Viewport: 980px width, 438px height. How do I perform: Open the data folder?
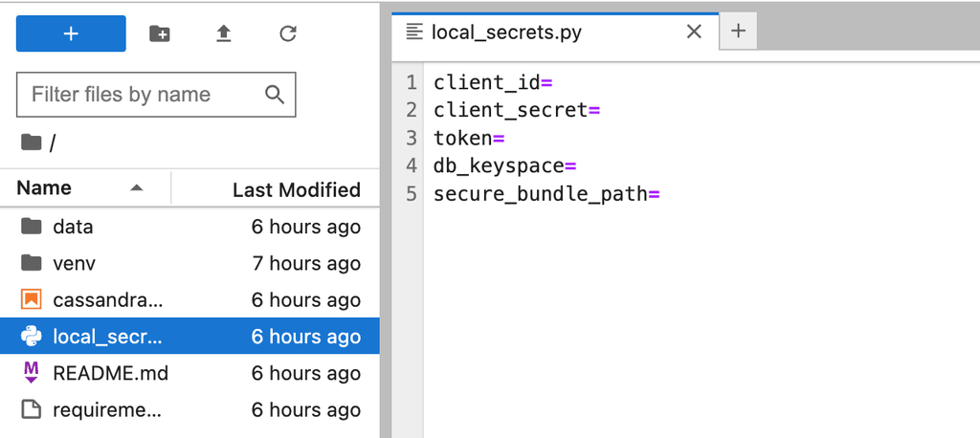73,227
